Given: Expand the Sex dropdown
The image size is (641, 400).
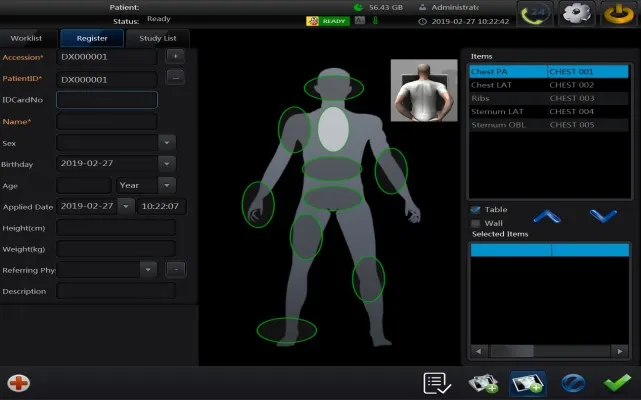Looking at the screenshot, I should [x=167, y=142].
